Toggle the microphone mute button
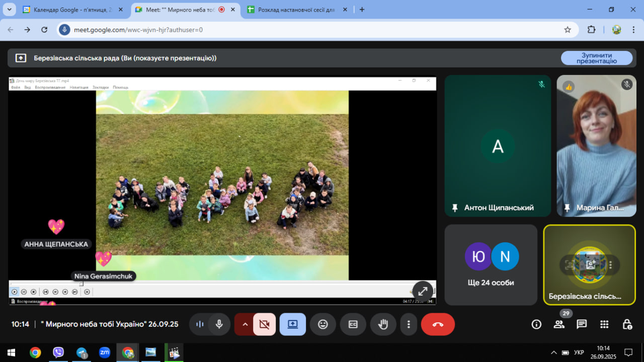 219,324
